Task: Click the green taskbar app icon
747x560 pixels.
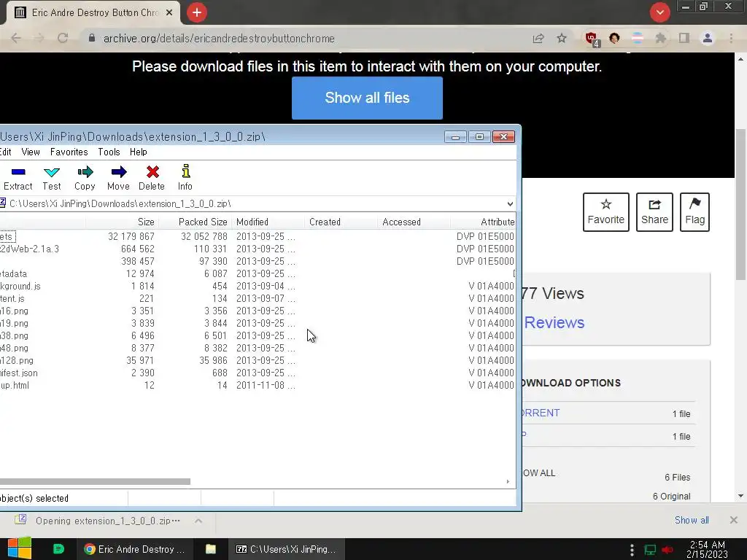Action: coord(58,549)
